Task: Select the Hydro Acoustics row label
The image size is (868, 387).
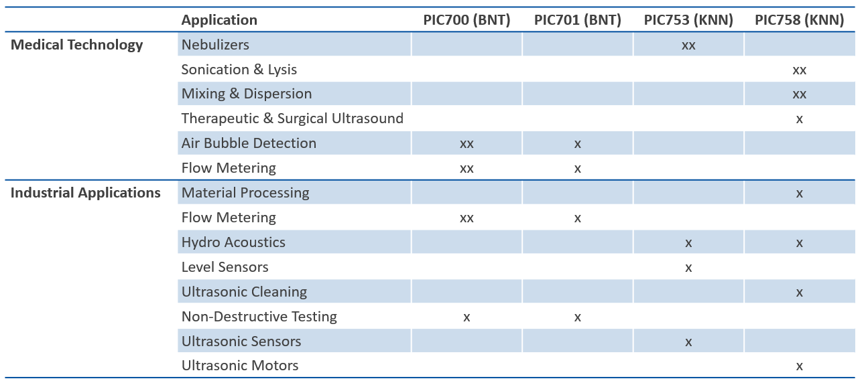Action: click(x=233, y=242)
